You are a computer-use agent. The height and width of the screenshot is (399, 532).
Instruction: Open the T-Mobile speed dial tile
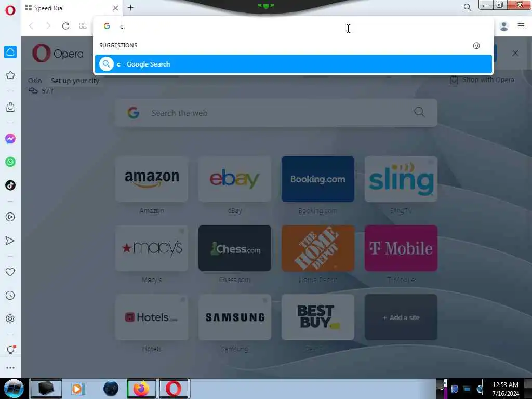click(401, 248)
